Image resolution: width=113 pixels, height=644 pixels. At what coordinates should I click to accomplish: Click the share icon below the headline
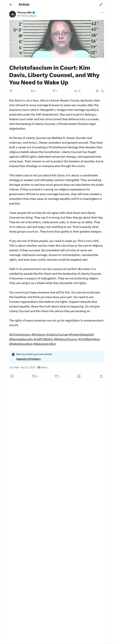[x=102, y=91]
